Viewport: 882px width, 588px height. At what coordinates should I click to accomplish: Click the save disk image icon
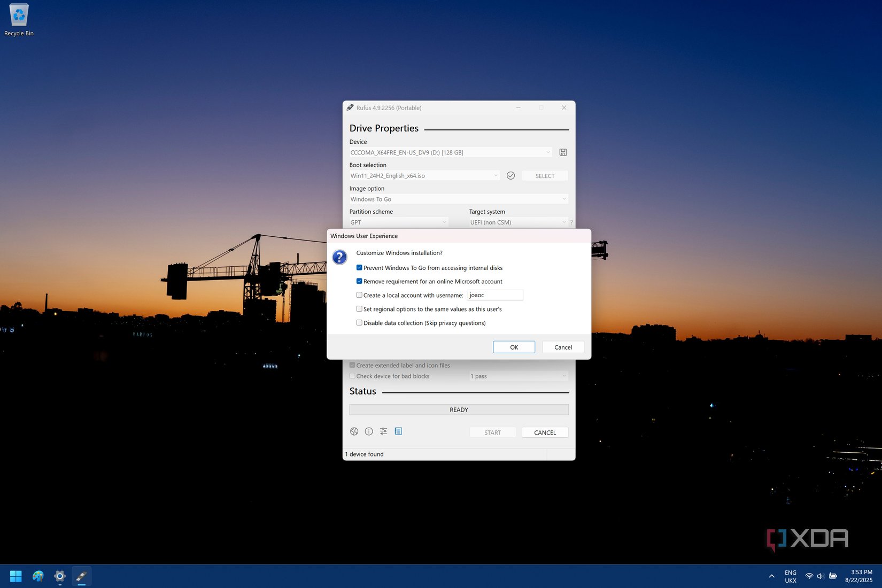(562, 152)
